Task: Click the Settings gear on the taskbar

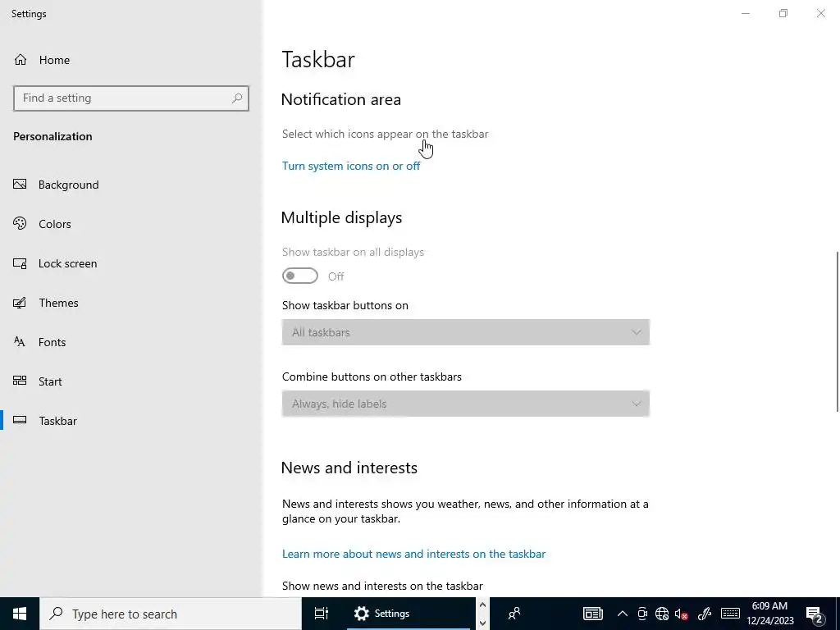Action: (362, 614)
